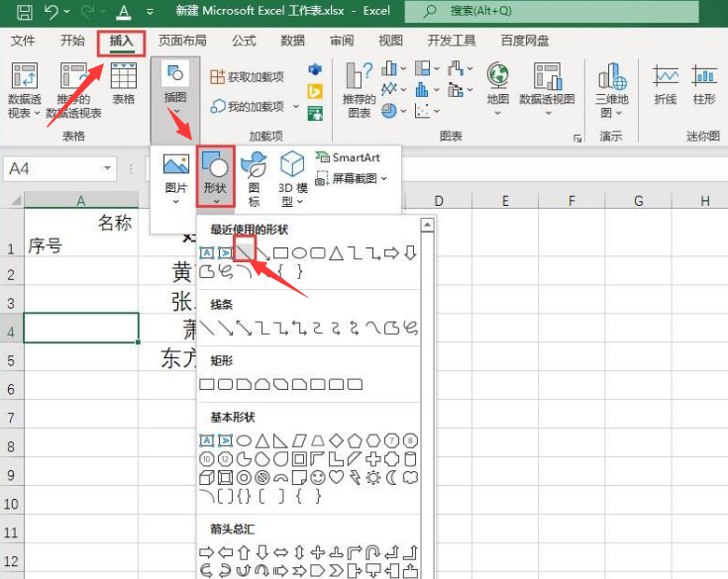The image size is (728, 579).
Task: Click 推荐的数据透视表 button
Action: click(73, 90)
